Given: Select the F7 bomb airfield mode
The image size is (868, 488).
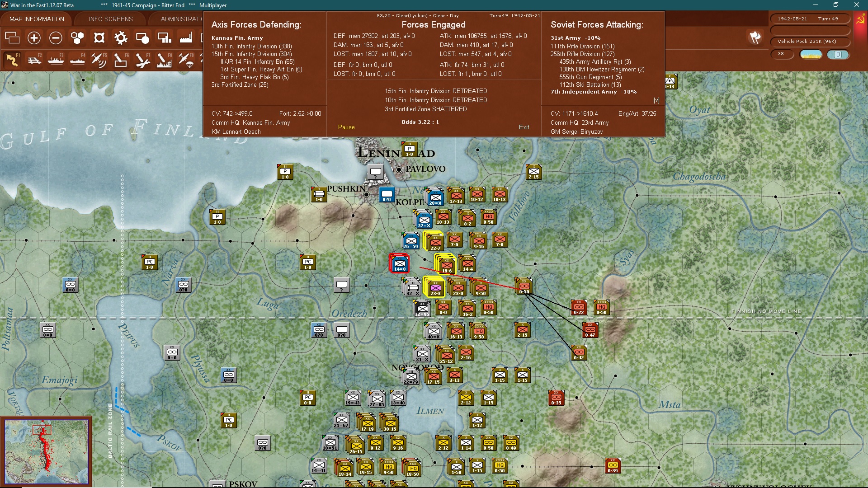Looking at the screenshot, I should [142, 60].
